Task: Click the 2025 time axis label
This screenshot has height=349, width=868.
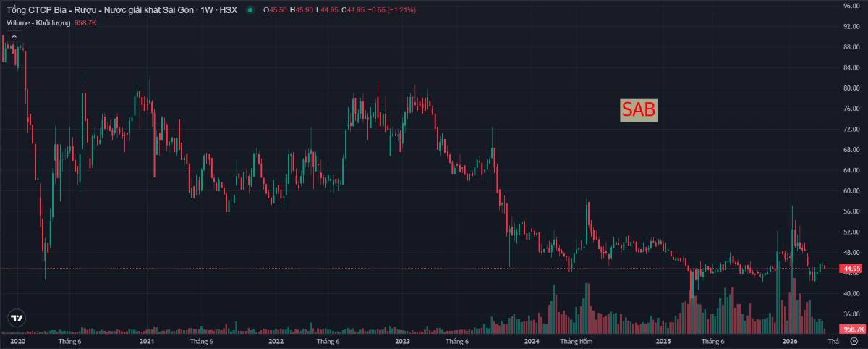Action: 663,341
